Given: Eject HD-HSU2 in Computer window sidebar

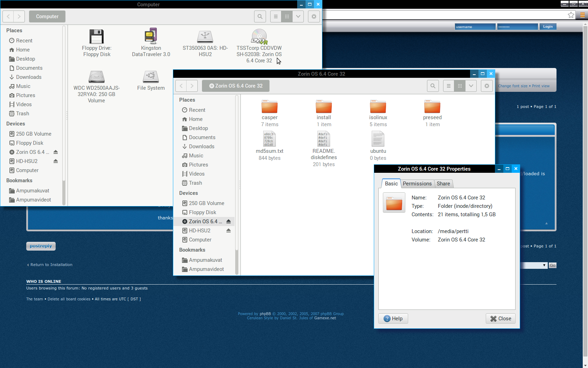Looking at the screenshot, I should (56, 161).
